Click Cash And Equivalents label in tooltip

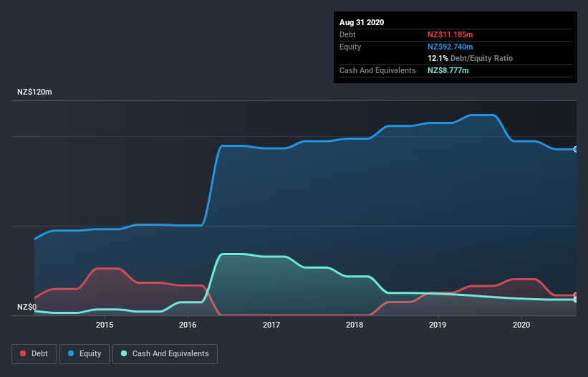(x=377, y=70)
